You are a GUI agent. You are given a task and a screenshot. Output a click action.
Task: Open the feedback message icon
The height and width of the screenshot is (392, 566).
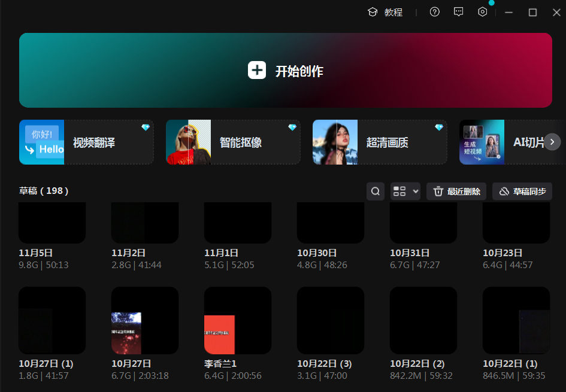pos(459,12)
